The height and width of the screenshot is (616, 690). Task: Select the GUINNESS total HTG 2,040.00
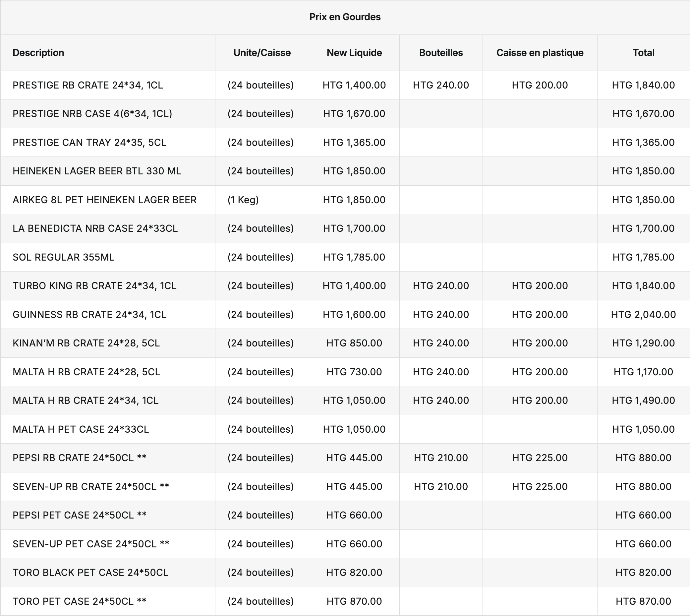pos(643,314)
